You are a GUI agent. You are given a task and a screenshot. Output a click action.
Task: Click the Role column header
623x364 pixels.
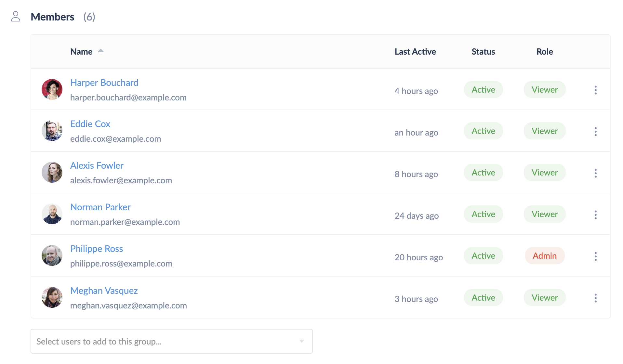(x=544, y=52)
